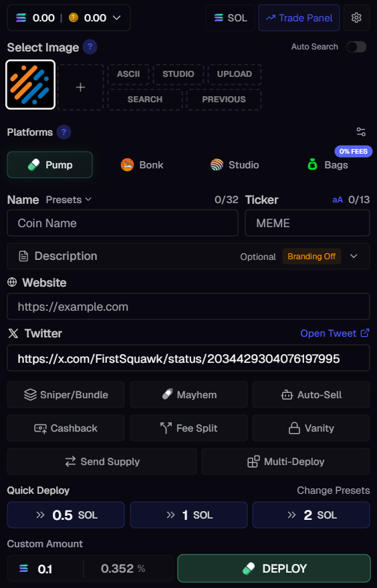Viewport: 377px width, 588px height.
Task: Open the Name Presets dropdown
Action: click(x=68, y=200)
